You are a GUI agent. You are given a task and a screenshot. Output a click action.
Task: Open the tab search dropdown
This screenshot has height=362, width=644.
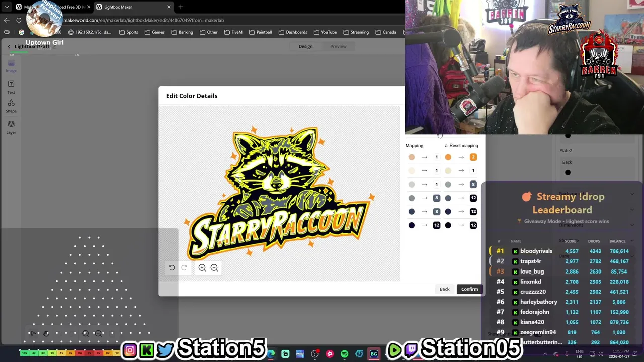(x=6, y=7)
